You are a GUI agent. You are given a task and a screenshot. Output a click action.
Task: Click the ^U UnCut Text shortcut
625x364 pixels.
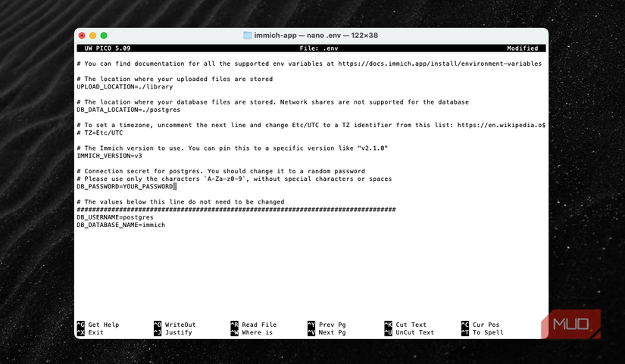click(x=409, y=332)
